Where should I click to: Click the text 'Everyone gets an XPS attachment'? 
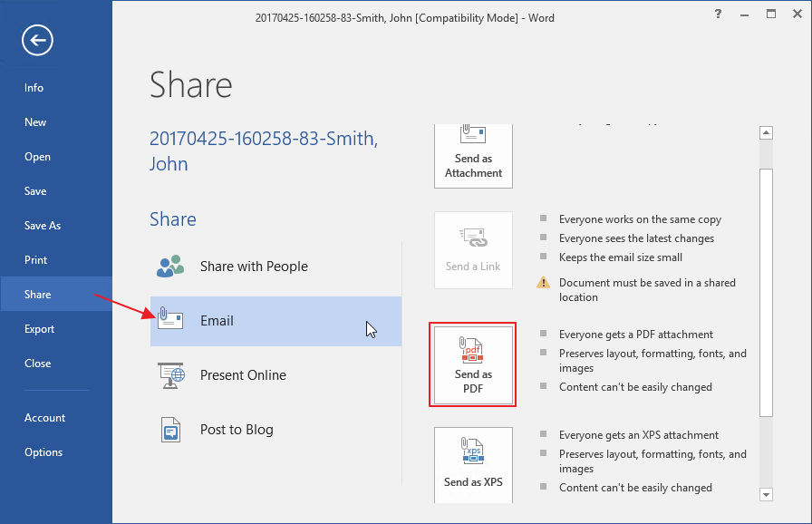[x=639, y=435]
